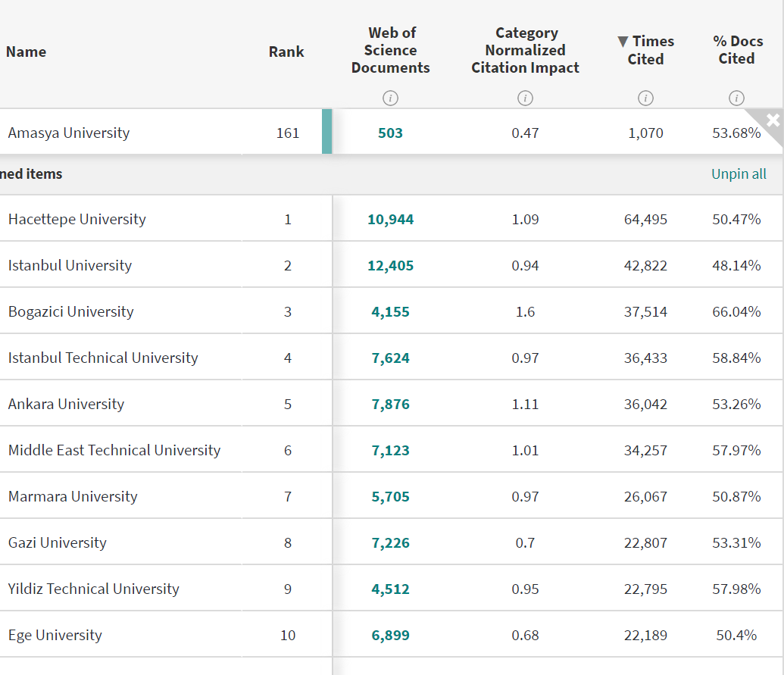Click the Unpin all link
Viewport: 784px width, 675px height.
[x=739, y=174]
